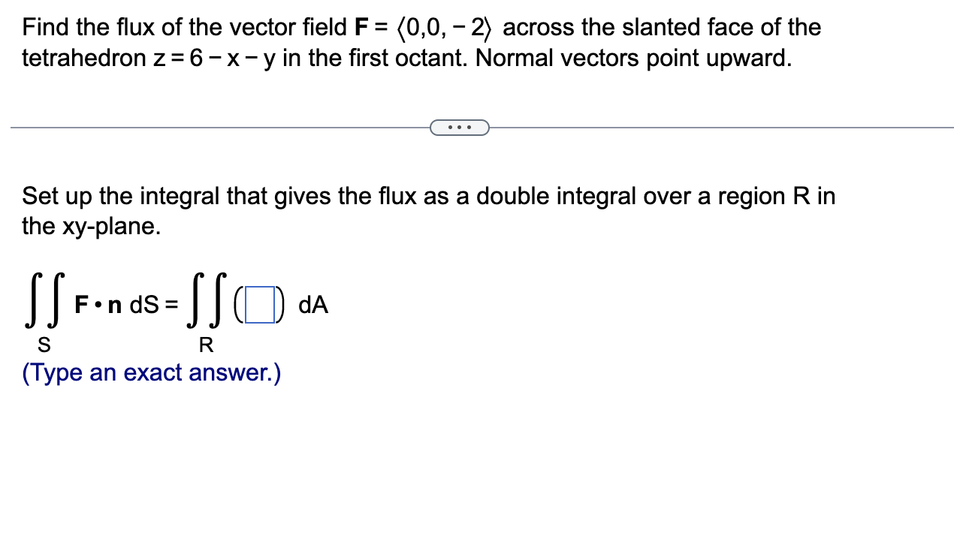
Task: Select the text Type an exact answer
Action: (150, 373)
